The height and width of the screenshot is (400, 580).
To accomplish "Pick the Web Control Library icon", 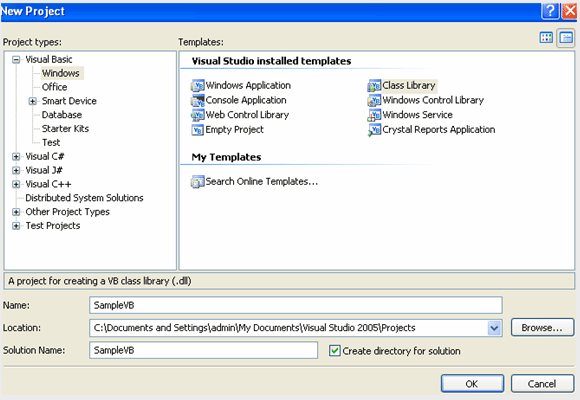I will point(198,115).
